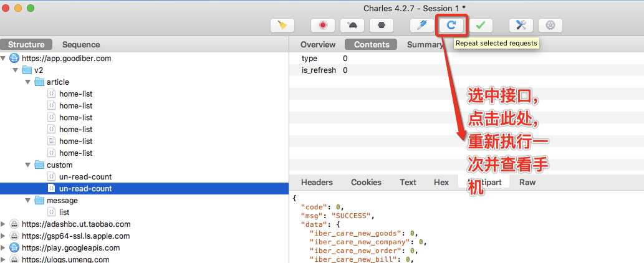Toggle throttling with the turtle icon
This screenshot has height=263, width=644.
tap(352, 26)
